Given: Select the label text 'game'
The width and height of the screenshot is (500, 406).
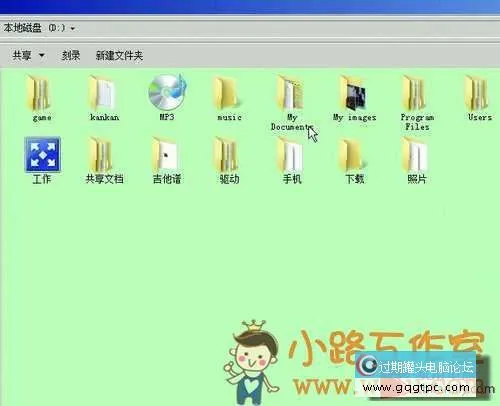Looking at the screenshot, I should pos(42,118).
